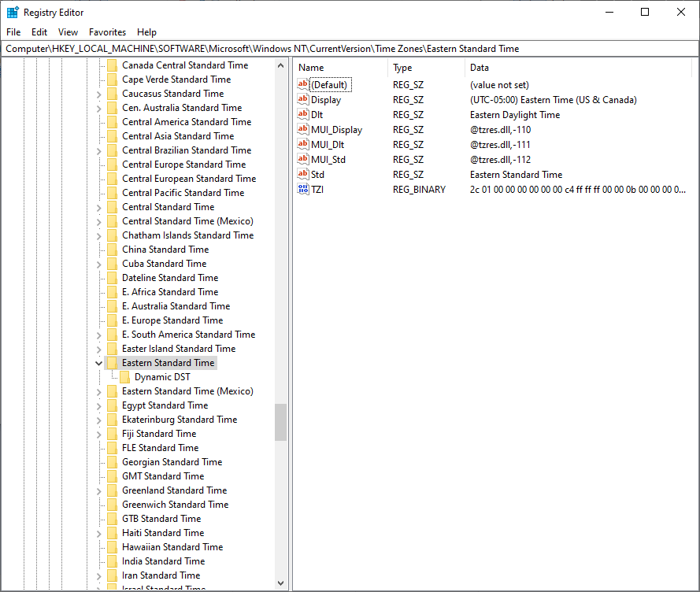Open the Favorites menu
Viewport: 700px width, 592px height.
tap(107, 32)
